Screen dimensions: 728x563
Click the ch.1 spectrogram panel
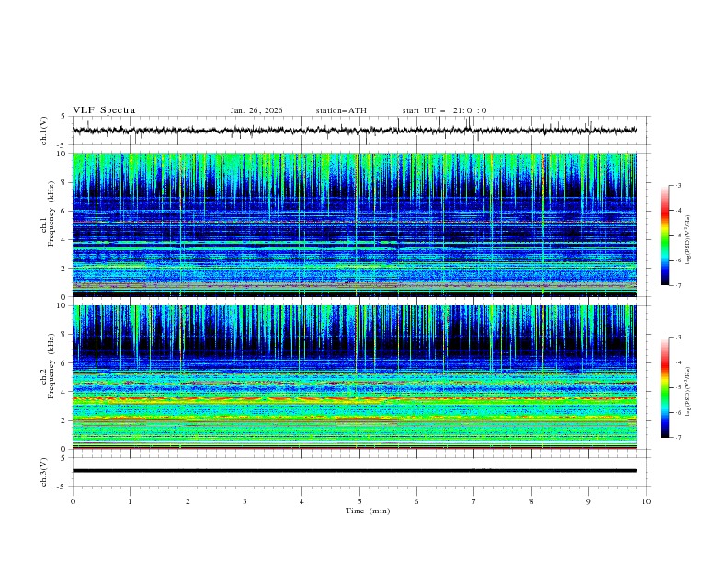click(x=354, y=224)
